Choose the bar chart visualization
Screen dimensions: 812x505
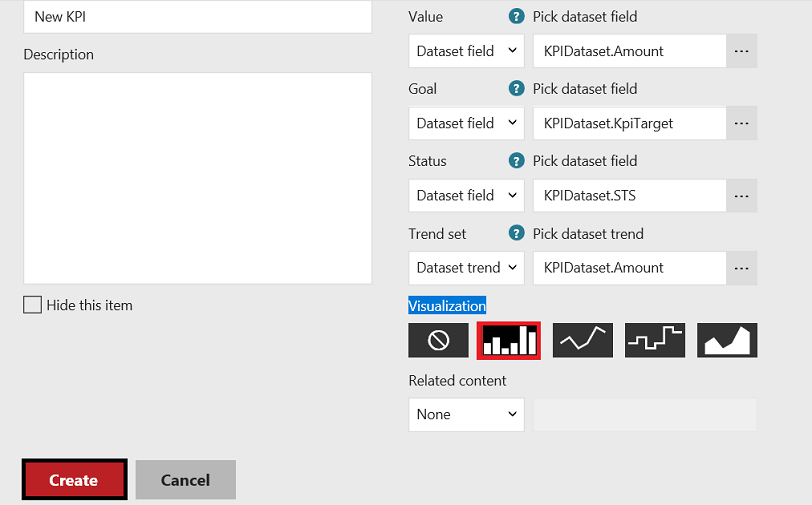tap(509, 340)
